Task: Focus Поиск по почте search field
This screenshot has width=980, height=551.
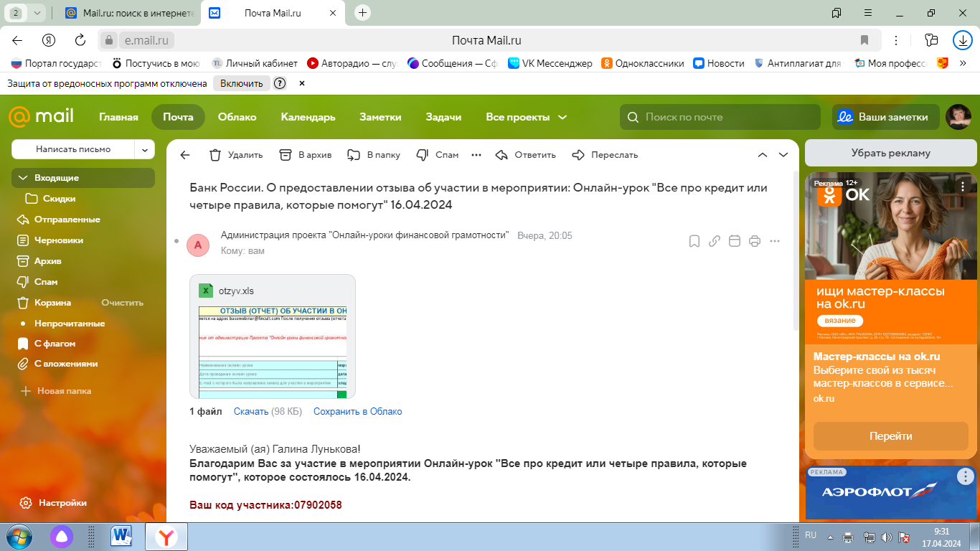Action: tap(720, 117)
